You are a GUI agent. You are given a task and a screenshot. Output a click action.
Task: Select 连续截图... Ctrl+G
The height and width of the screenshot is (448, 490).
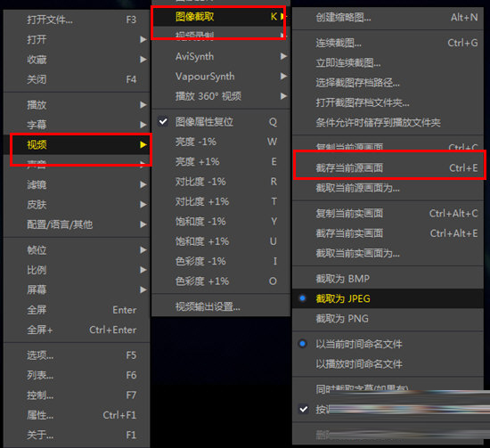388,43
